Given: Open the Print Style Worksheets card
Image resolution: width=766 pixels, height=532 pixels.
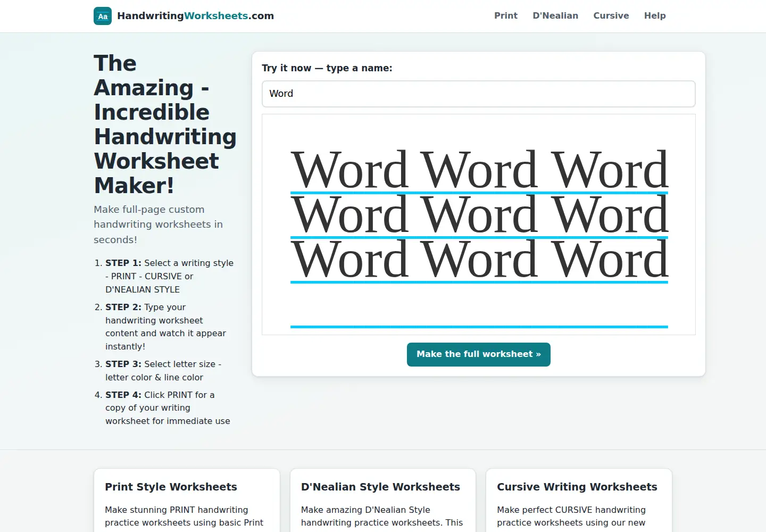Looking at the screenshot, I should 187,500.
